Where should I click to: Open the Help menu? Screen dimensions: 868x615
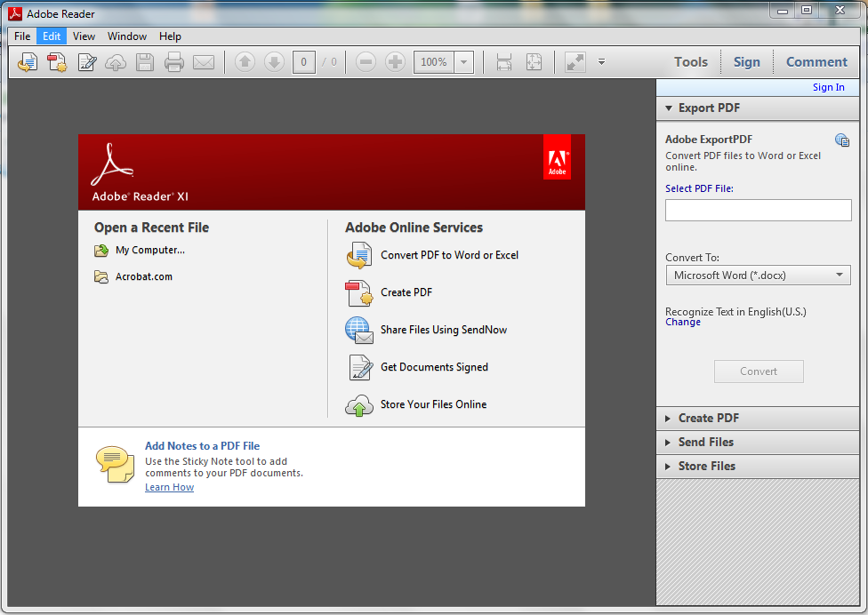pos(170,36)
